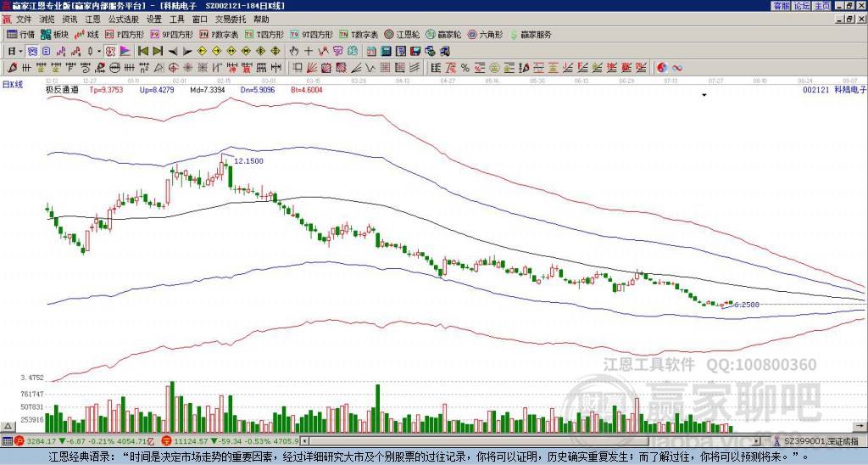Click the circled target angle icon
The width and height of the screenshot is (868, 465).
173,68
